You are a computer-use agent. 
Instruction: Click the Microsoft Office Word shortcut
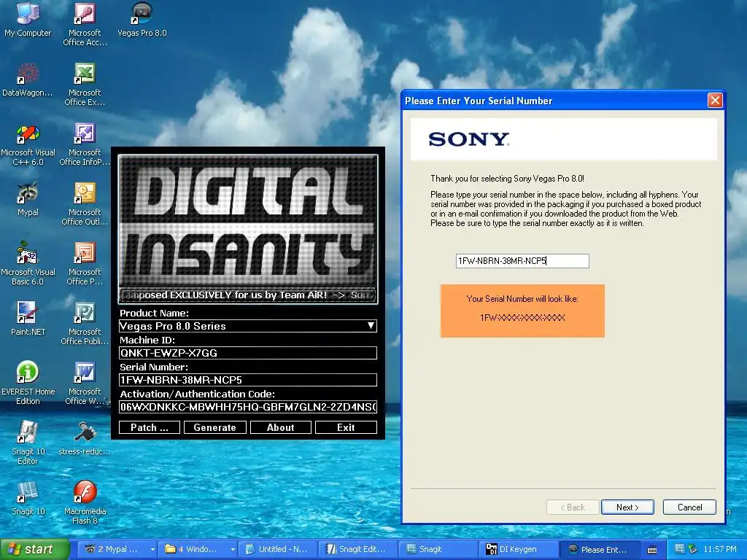[85, 384]
